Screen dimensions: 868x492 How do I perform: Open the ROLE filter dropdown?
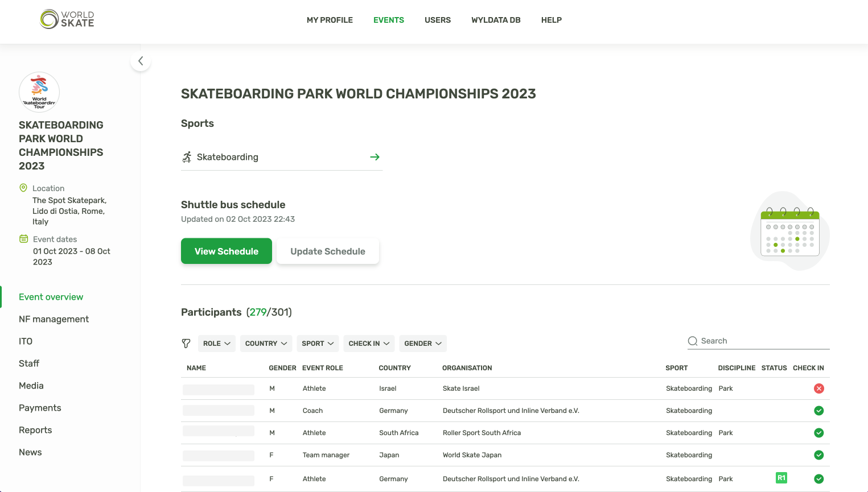tap(217, 344)
